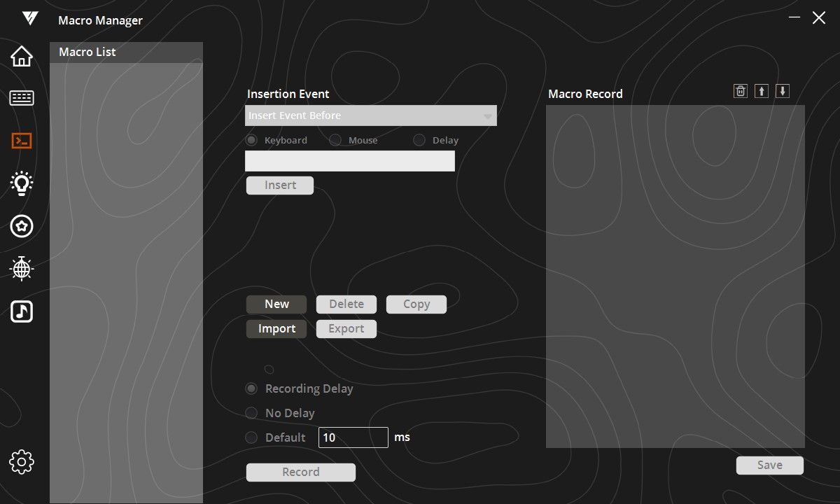Open the globe crosshair sidebar icon
Image resolution: width=840 pixels, height=504 pixels.
click(x=22, y=268)
